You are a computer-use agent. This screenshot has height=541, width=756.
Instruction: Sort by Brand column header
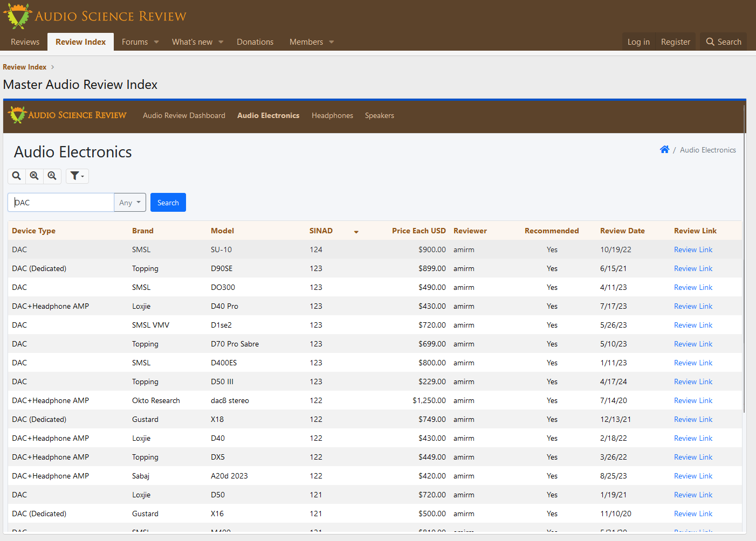coord(143,231)
